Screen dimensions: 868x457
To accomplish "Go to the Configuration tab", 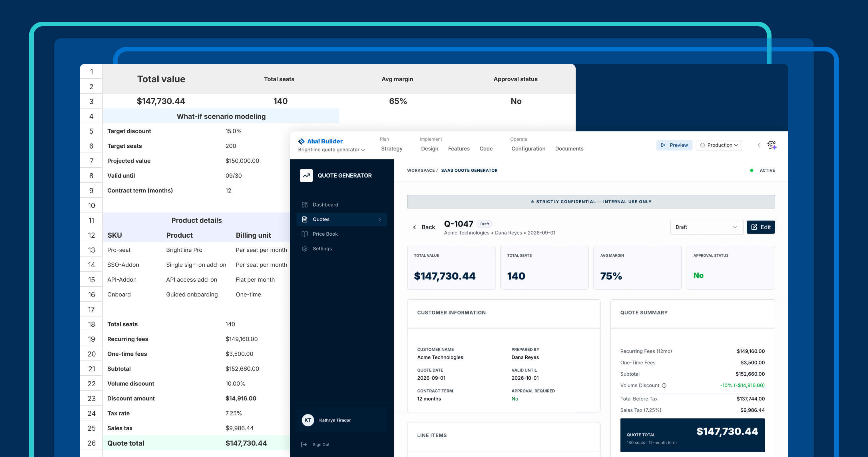I will tap(528, 149).
